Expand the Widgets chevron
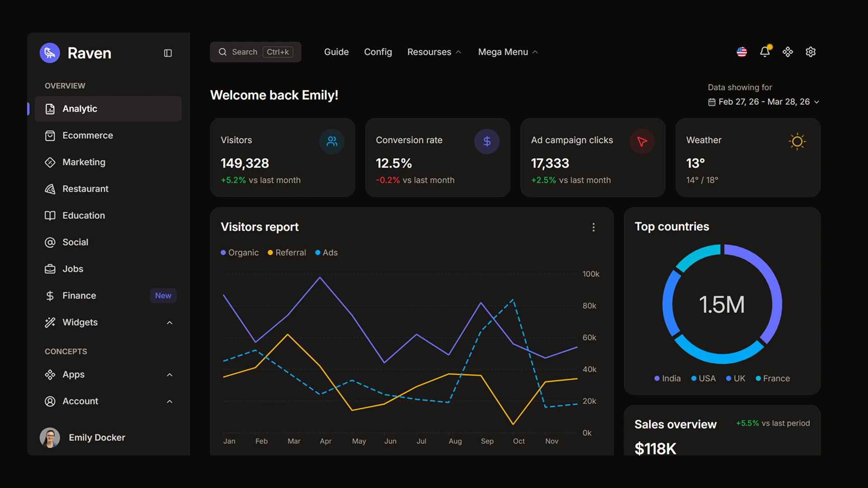Image resolution: width=868 pixels, height=488 pixels. (x=170, y=323)
